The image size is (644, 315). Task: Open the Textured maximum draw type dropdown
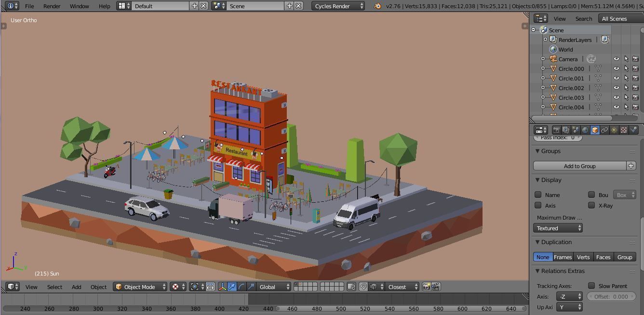tap(558, 228)
